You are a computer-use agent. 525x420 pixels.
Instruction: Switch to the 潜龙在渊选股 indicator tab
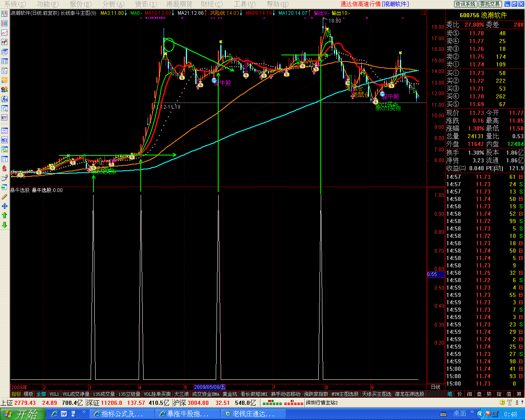409,394
